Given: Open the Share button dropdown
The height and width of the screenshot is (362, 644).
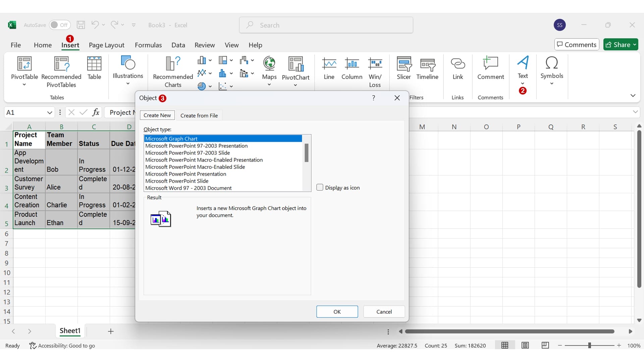Looking at the screenshot, I should 635,45.
